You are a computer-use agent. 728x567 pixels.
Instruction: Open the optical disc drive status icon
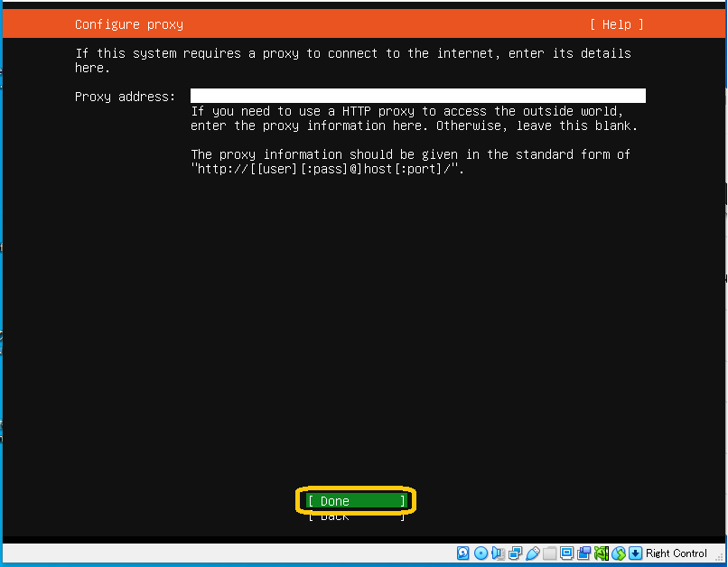pyautogui.click(x=481, y=553)
